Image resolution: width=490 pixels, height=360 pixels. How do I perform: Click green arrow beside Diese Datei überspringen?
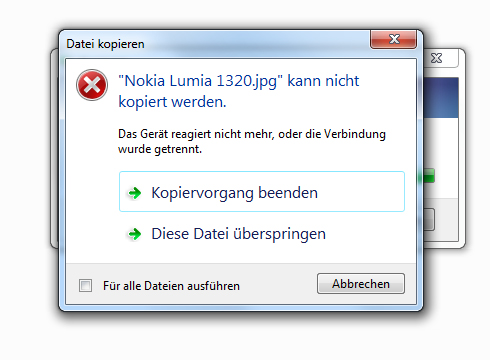[135, 234]
